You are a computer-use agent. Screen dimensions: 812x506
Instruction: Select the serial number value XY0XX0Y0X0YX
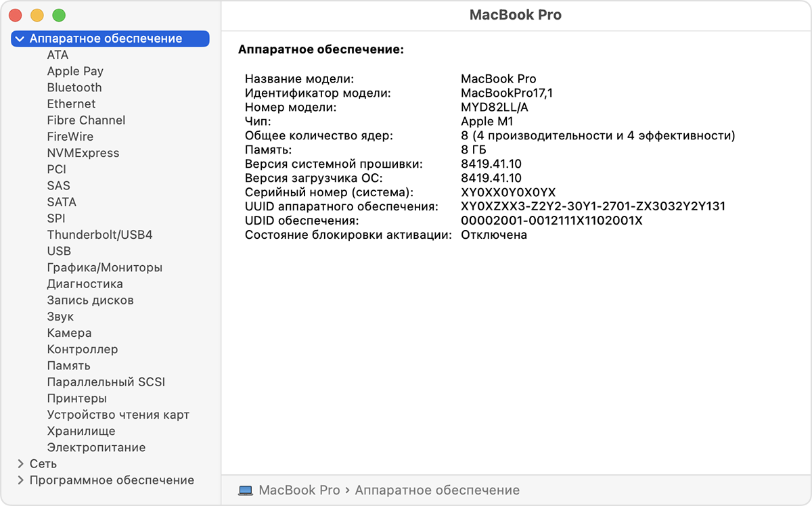point(508,192)
